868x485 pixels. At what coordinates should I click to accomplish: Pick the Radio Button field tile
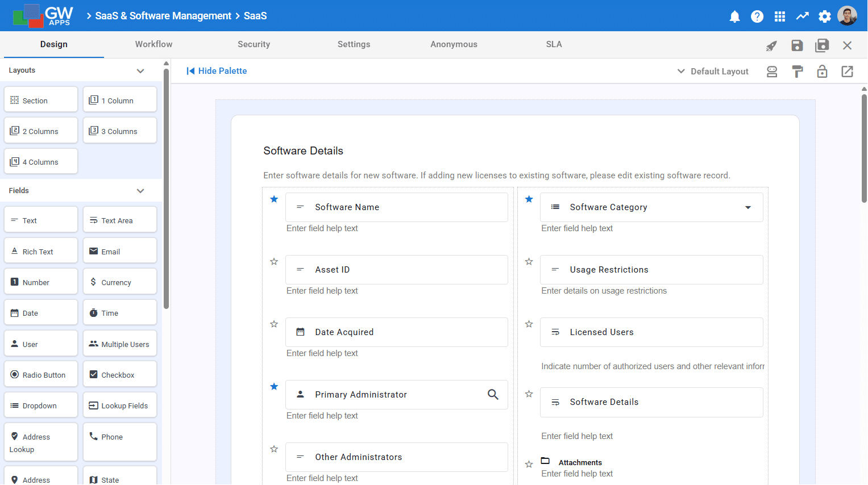click(41, 374)
